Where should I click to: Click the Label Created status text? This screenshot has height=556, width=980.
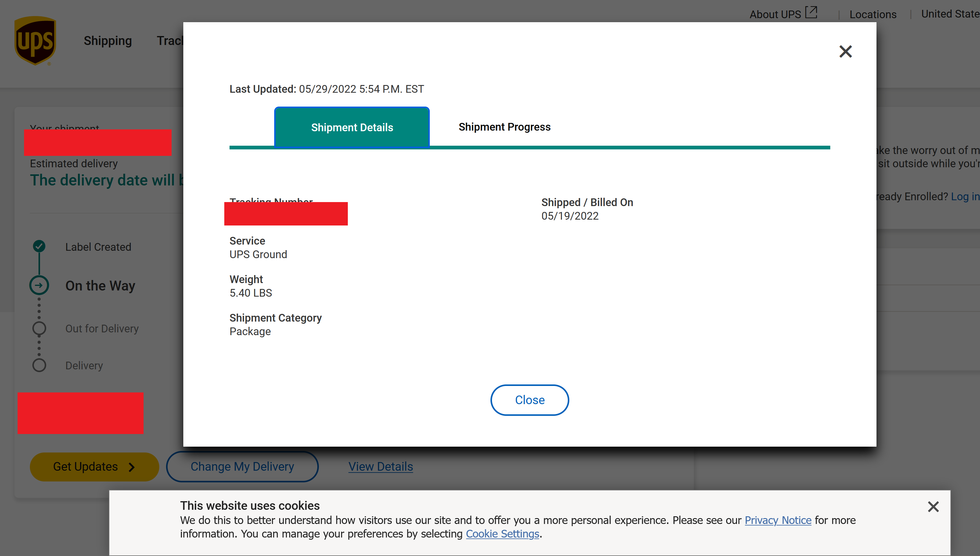pos(98,247)
